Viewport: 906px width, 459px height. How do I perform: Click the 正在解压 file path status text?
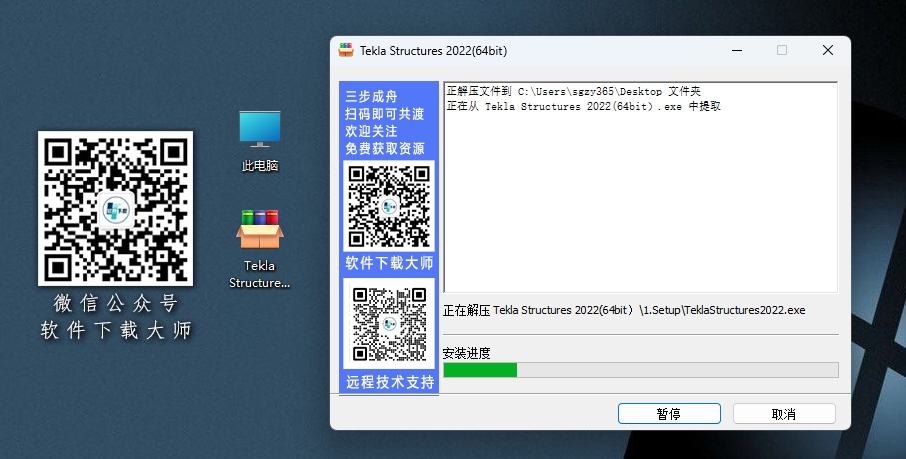[x=624, y=310]
